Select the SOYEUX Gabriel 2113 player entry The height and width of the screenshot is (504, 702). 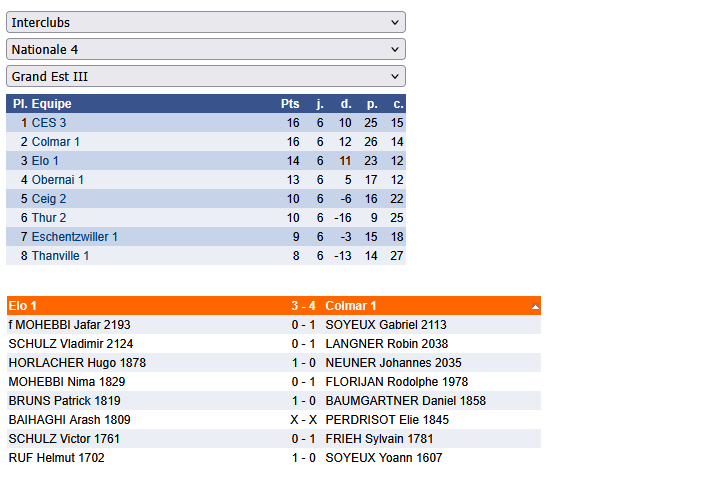click(x=386, y=325)
